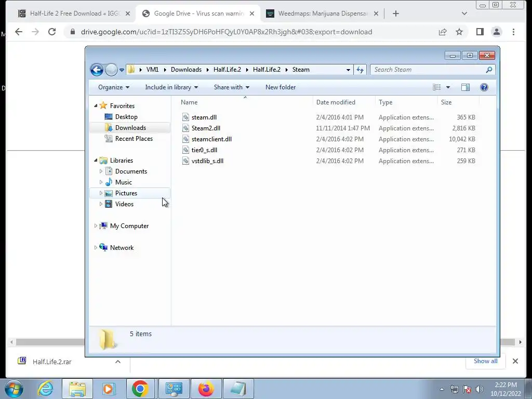
Task: Click Chrome's back arrow
Action: 19,32
